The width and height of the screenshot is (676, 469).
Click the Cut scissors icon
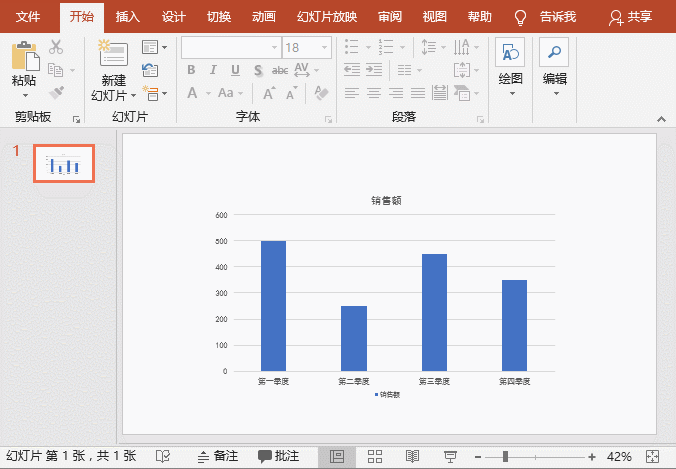[x=56, y=47]
